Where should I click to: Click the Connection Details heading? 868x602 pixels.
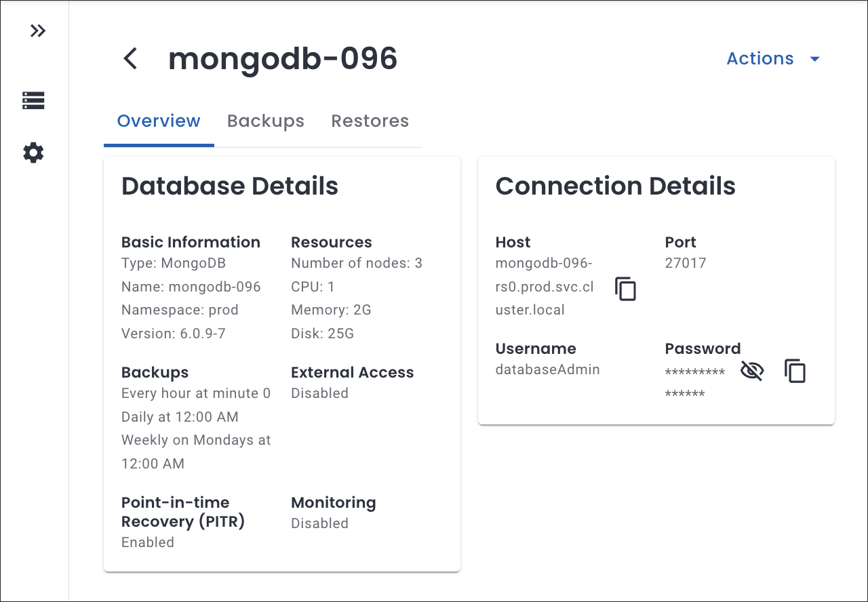tap(615, 186)
